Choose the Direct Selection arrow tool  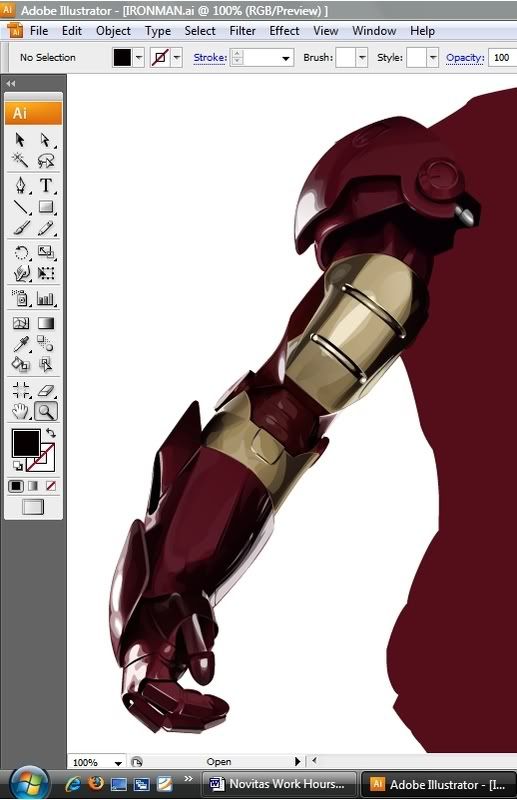46,140
